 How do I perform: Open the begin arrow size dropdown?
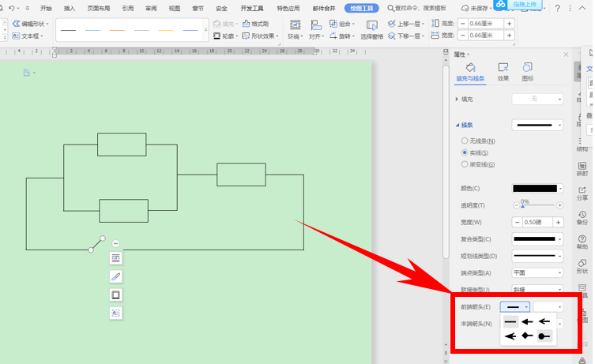pyautogui.click(x=548, y=306)
